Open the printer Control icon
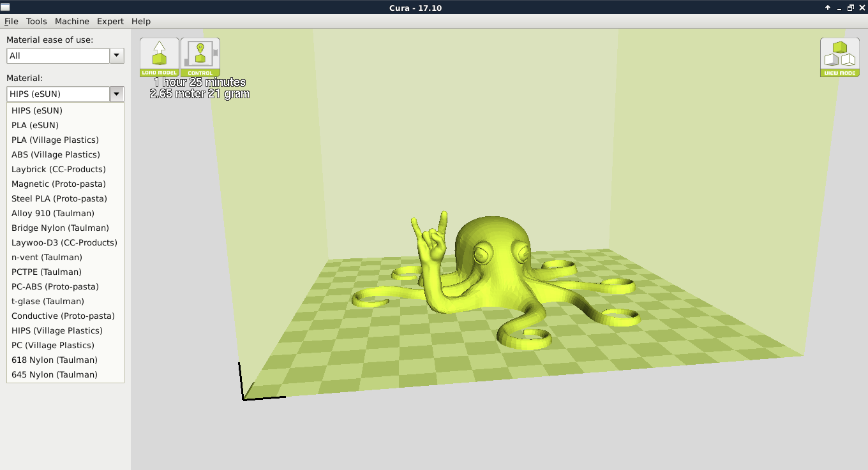Screen dimensions: 868x470 tap(200, 57)
